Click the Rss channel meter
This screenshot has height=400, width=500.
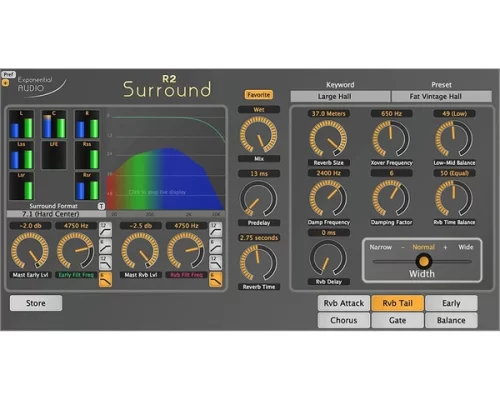[87, 155]
